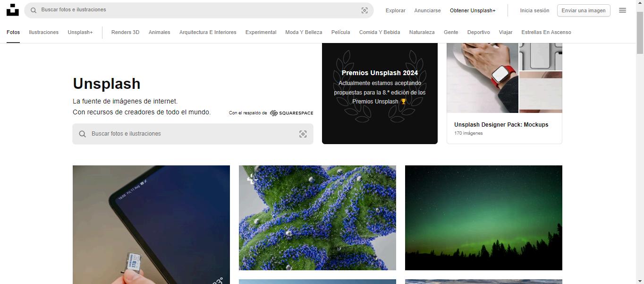Click magnifier icon in top search bar
The image size is (644, 284).
pyautogui.click(x=34, y=10)
